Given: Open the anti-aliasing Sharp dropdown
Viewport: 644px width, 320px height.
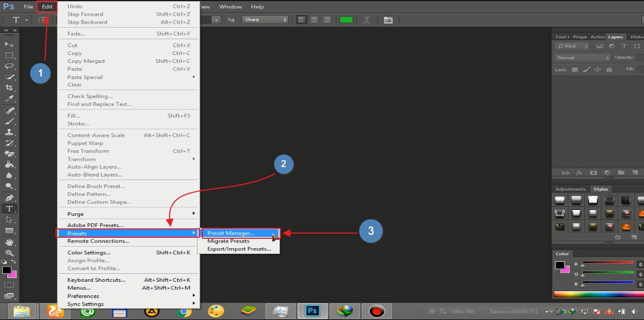Looking at the screenshot, I should click(265, 20).
